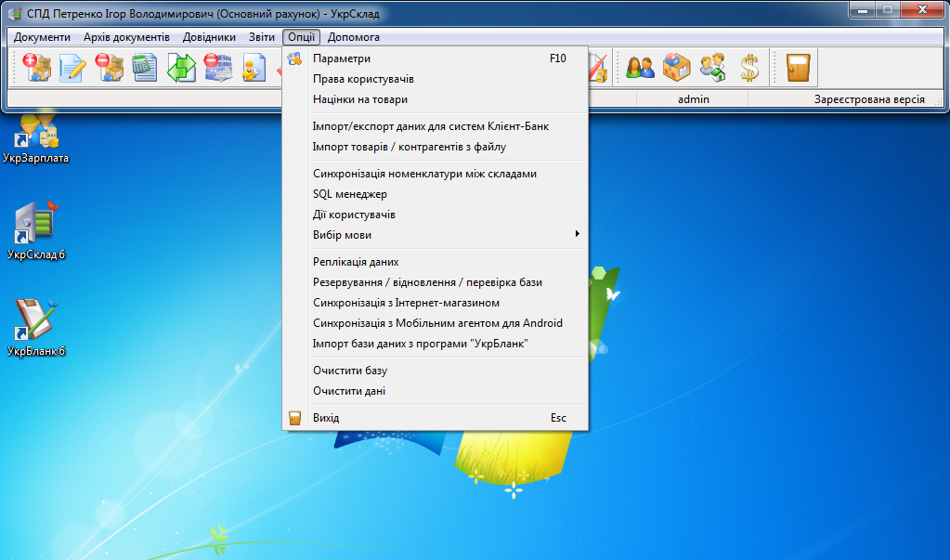Click the admin status bar field
The height and width of the screenshot is (560, 950).
pyautogui.click(x=693, y=99)
